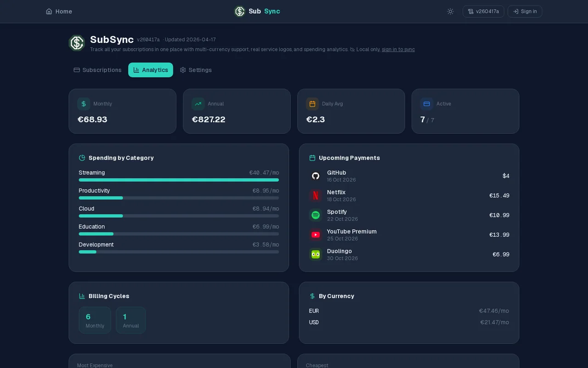The image size is (588, 368).
Task: Click the €15.49 Netflix amount
Action: [499, 195]
